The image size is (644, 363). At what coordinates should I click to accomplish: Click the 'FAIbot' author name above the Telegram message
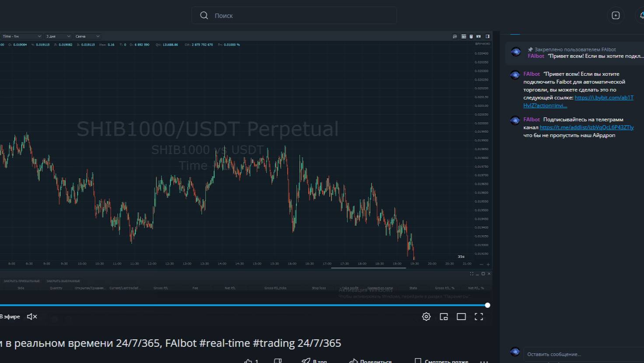click(532, 120)
